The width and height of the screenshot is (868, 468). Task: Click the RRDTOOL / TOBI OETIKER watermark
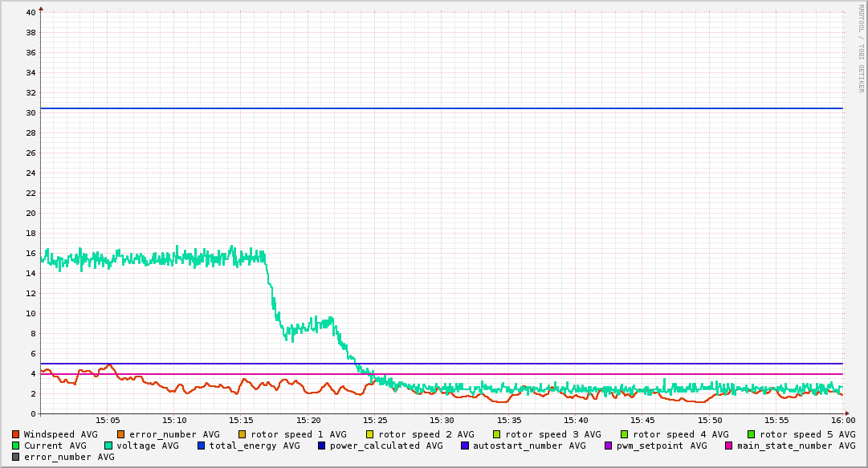coord(861,48)
